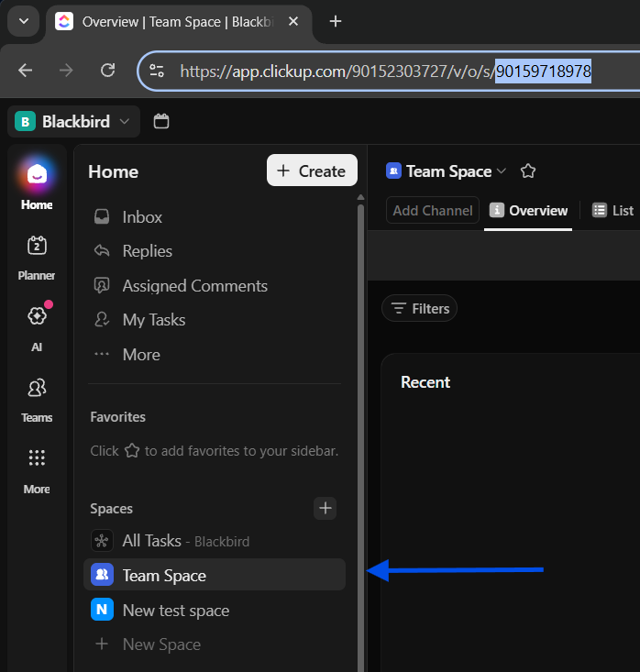Reload the page with the refresh icon

point(107,71)
